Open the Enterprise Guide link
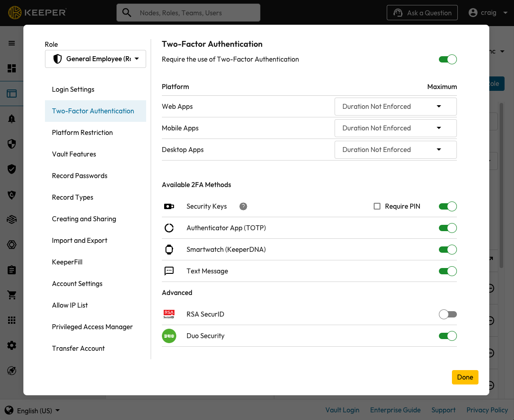Viewport: 514px width, 420px height. [x=395, y=410]
